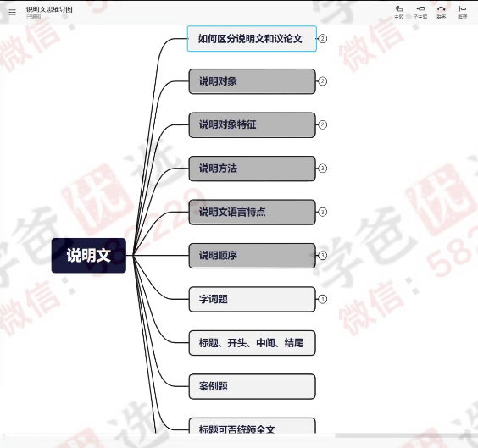Expand children of 如何区分说明文和议论文
The width and height of the screenshot is (478, 448).
[x=323, y=39]
